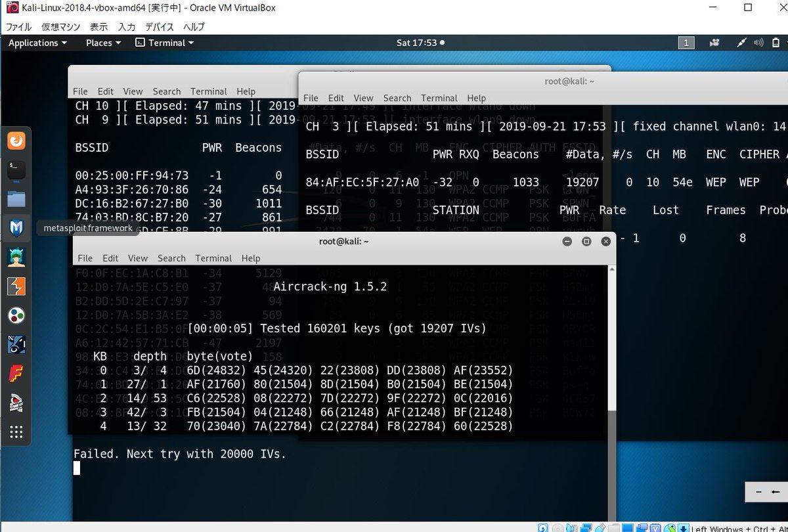Maximize the aircrack-ng terminal window
This screenshot has height=532, width=788.
(x=587, y=241)
